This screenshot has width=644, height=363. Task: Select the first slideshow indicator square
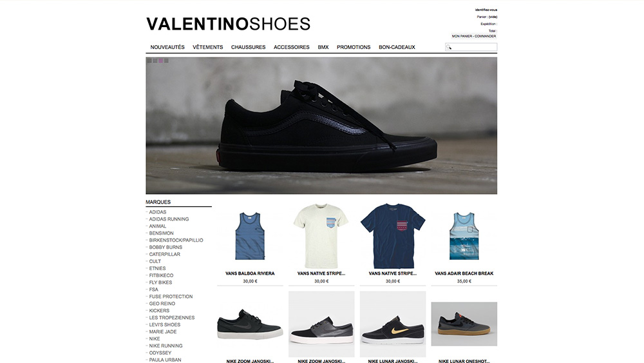click(x=149, y=61)
